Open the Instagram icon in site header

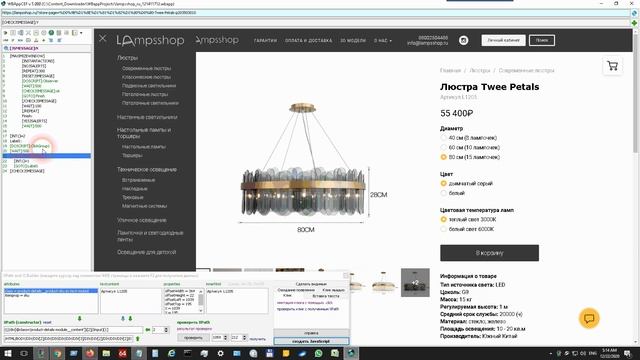(463, 40)
